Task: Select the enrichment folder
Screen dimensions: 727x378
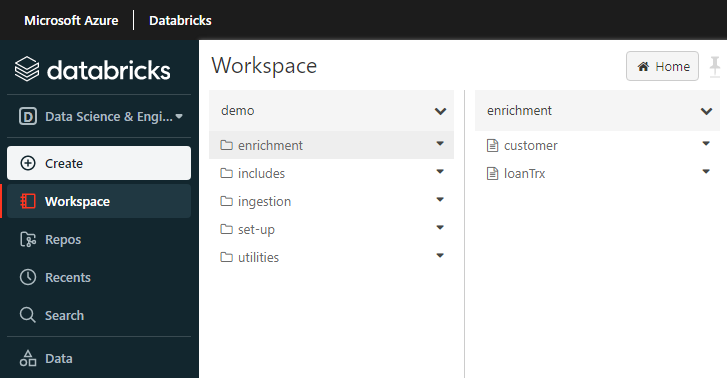Action: click(x=331, y=145)
